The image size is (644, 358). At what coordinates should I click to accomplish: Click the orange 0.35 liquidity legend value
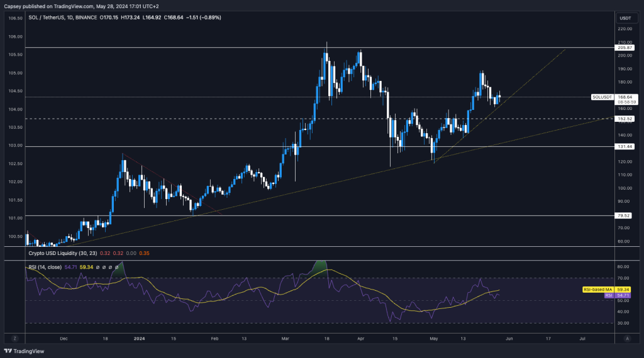point(144,254)
